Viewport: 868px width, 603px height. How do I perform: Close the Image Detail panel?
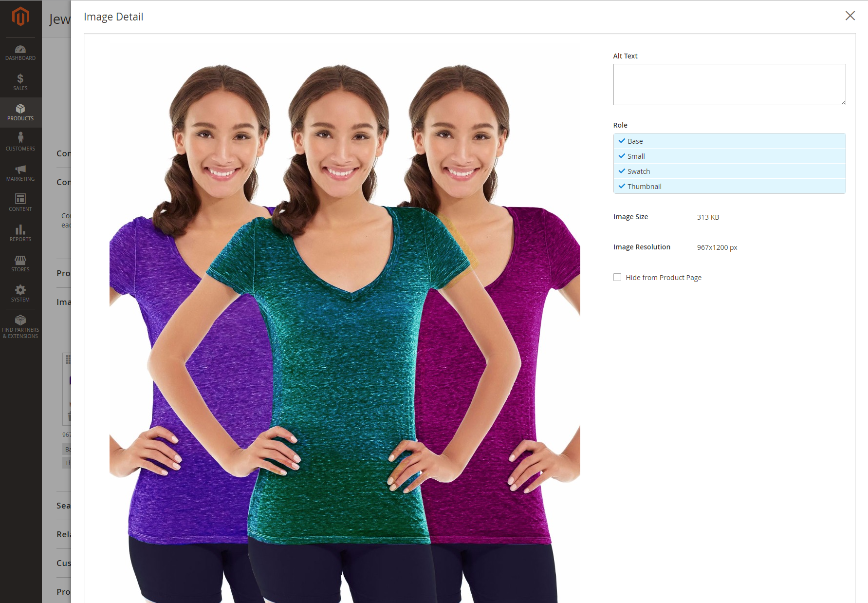tap(850, 16)
